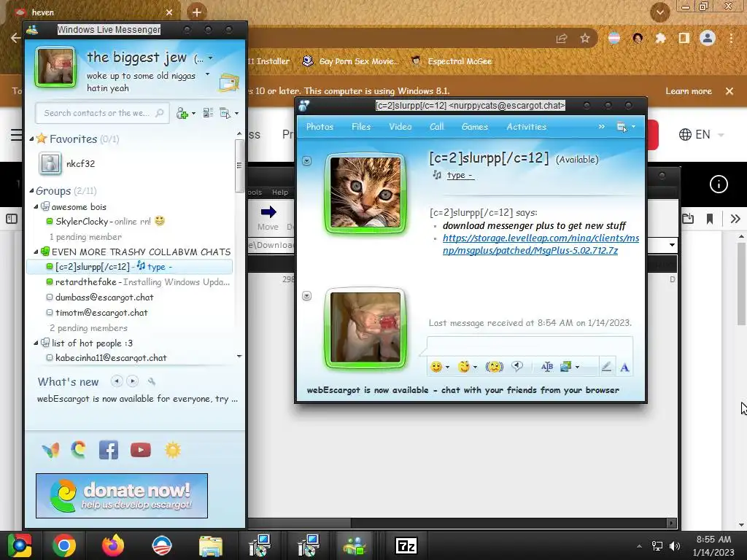Show more chat toolbar options chevron
Screen dimensions: 747x560
click(601, 127)
